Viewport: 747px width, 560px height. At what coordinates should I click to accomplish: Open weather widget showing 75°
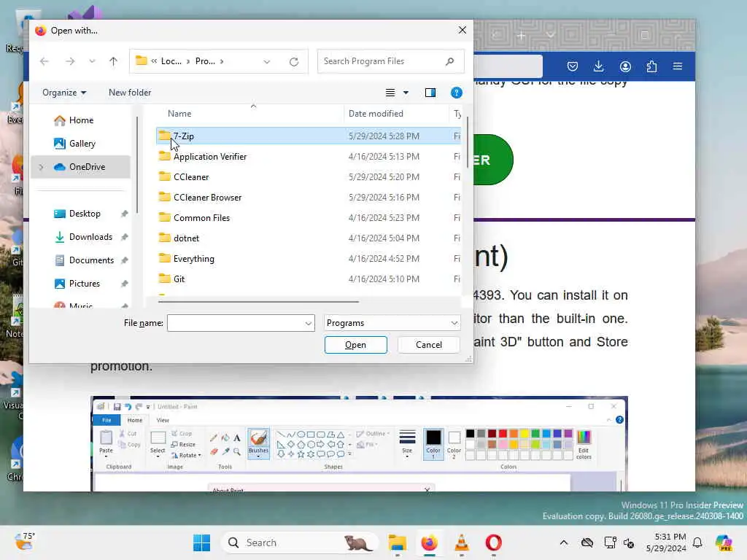coord(24,542)
